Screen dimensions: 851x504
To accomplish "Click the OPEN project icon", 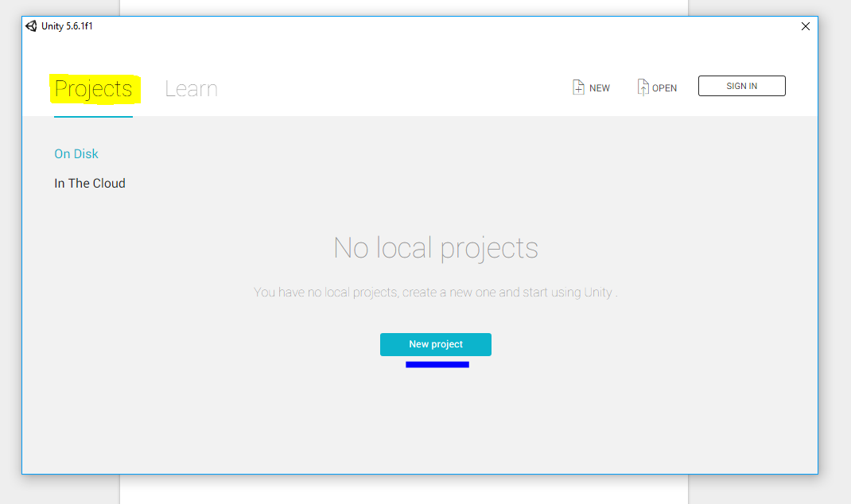I will tap(643, 87).
